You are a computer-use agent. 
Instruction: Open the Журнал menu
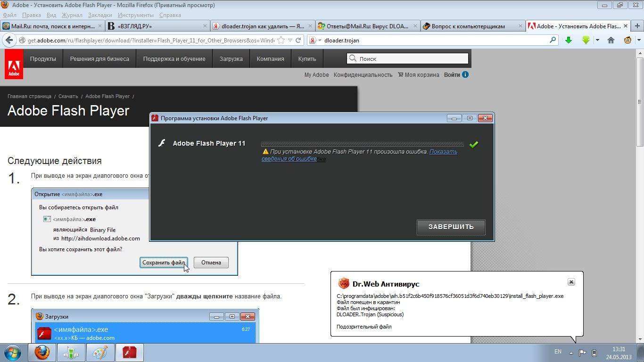pyautogui.click(x=72, y=15)
